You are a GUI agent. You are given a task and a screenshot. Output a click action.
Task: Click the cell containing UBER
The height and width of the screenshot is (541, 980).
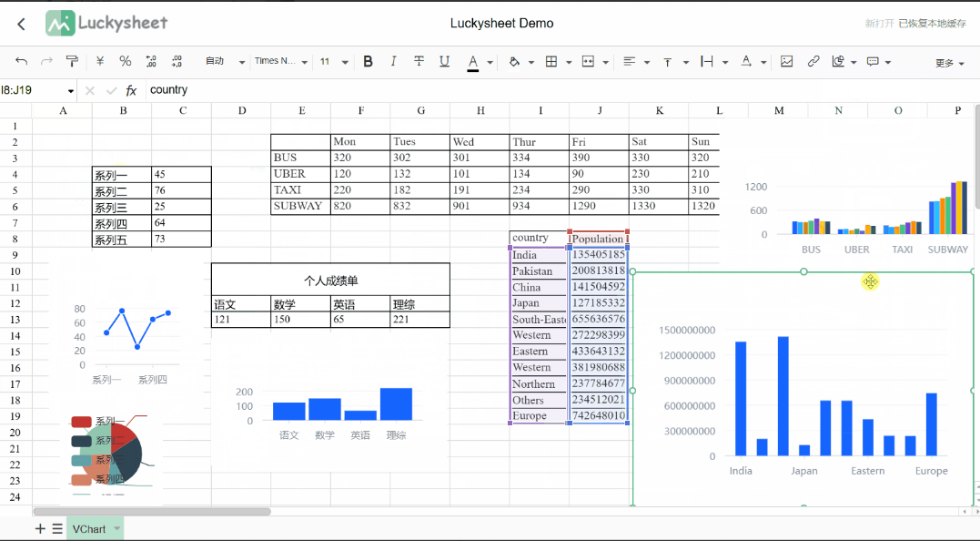tap(300, 174)
